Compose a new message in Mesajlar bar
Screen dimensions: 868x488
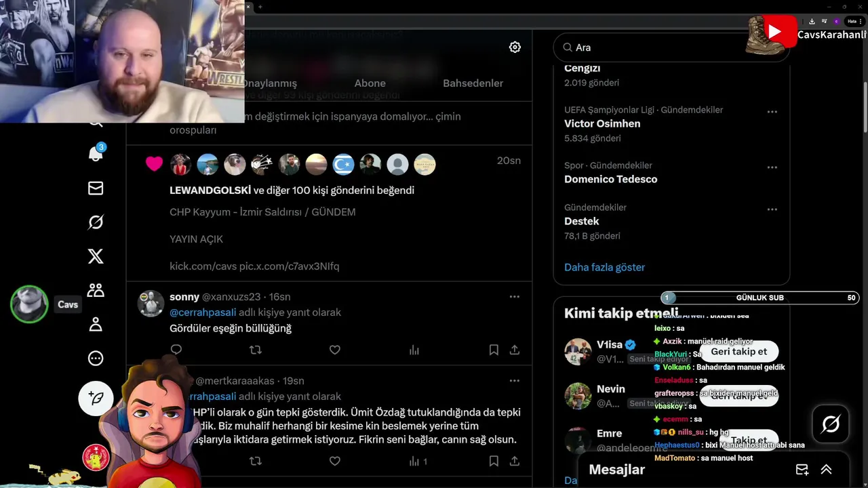[802, 470]
